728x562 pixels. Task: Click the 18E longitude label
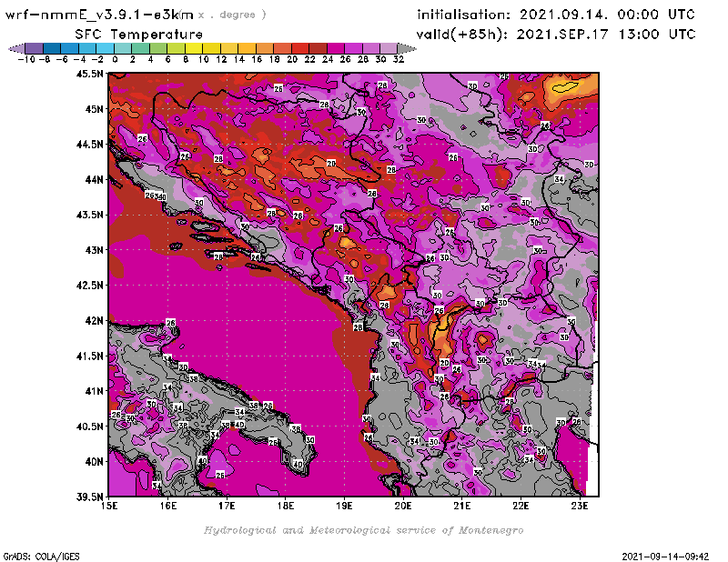point(286,506)
